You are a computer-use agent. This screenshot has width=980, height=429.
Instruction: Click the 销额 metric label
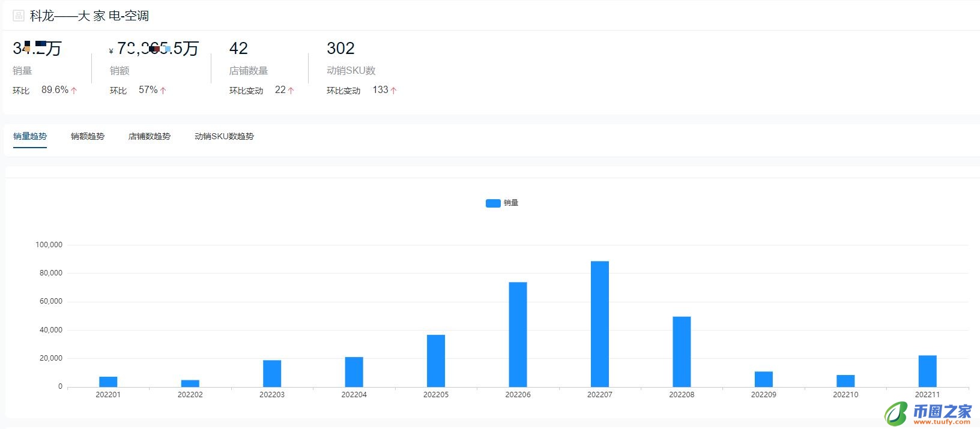click(x=119, y=71)
